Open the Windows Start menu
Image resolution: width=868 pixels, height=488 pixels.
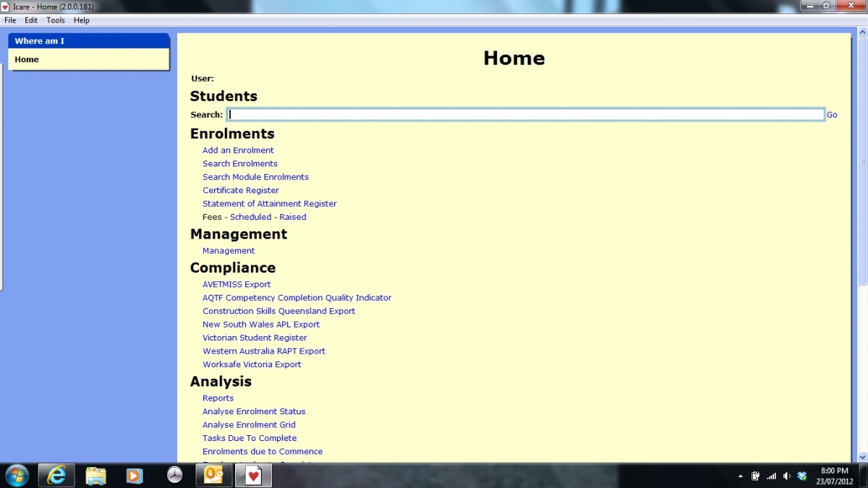coord(16,475)
